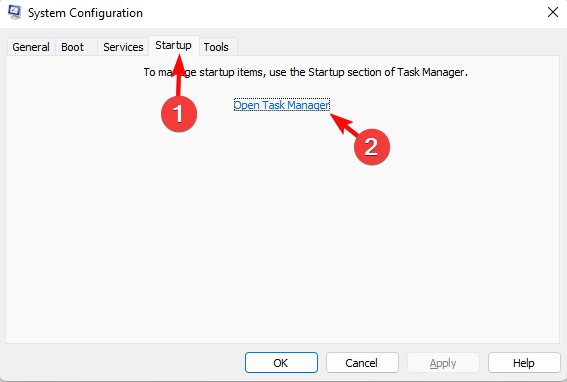The width and height of the screenshot is (567, 382).
Task: Confirm with the OK button
Action: 281,362
